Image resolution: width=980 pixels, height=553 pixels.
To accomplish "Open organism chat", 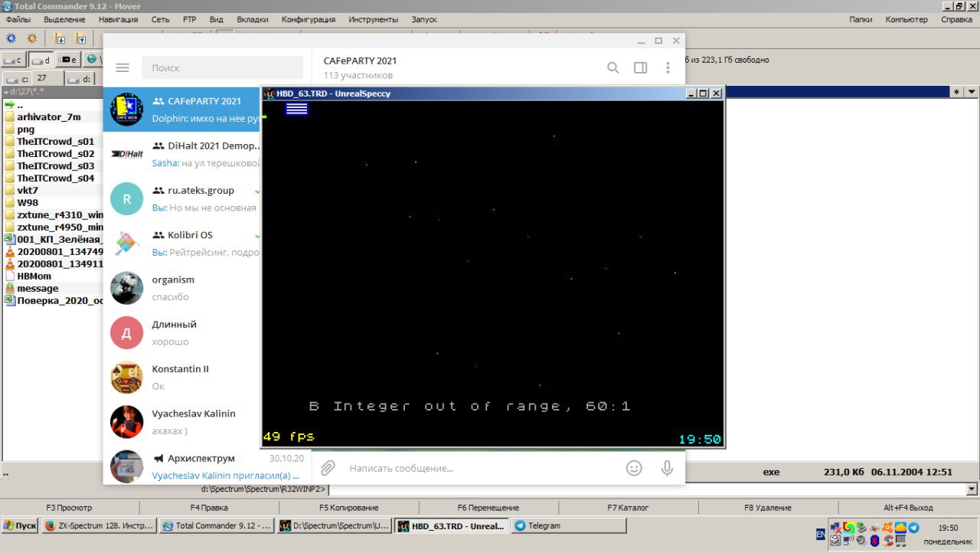I will [181, 288].
